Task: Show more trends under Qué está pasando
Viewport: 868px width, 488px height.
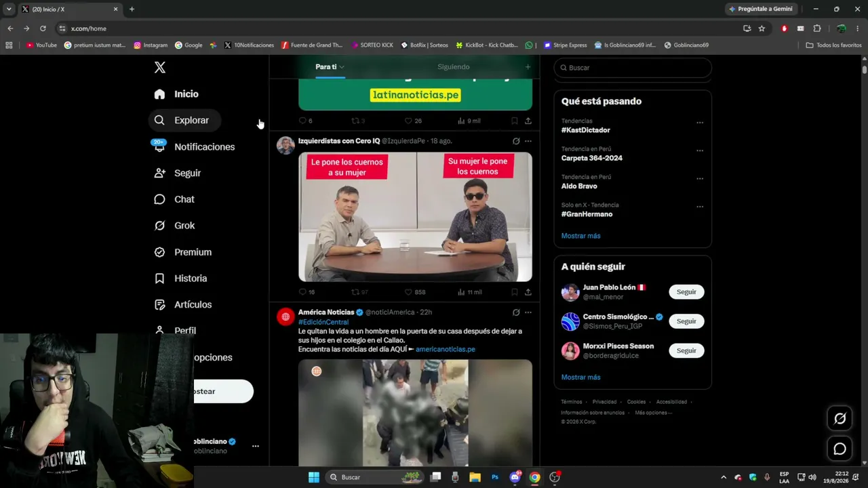Action: tap(580, 236)
